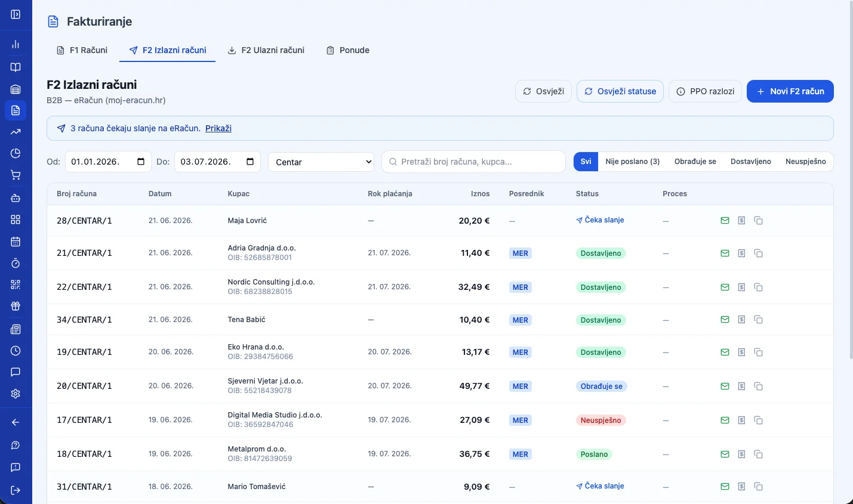Click the envelope icon for invoice 28/CENTAR/1
853x504 pixels.
click(x=725, y=221)
